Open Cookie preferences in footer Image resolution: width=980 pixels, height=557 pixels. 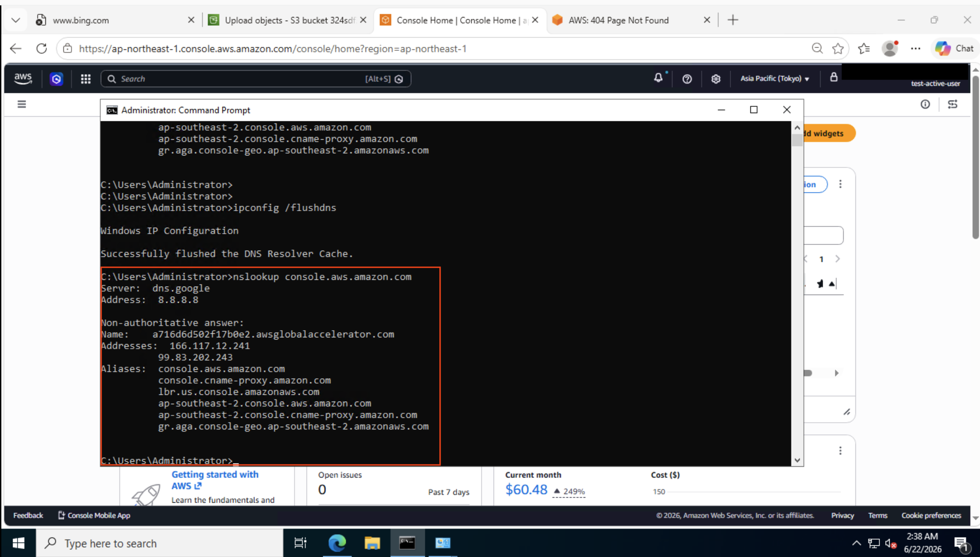point(931,515)
